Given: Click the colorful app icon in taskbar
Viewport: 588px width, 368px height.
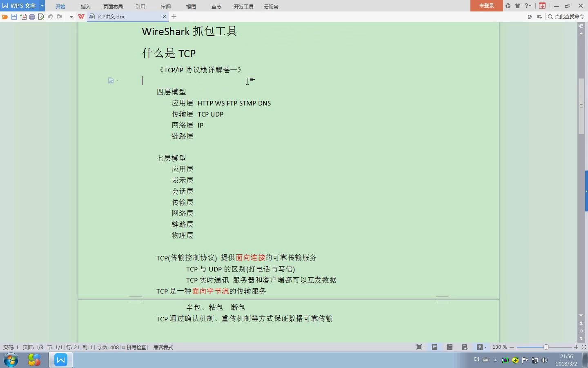Looking at the screenshot, I should click(34, 360).
